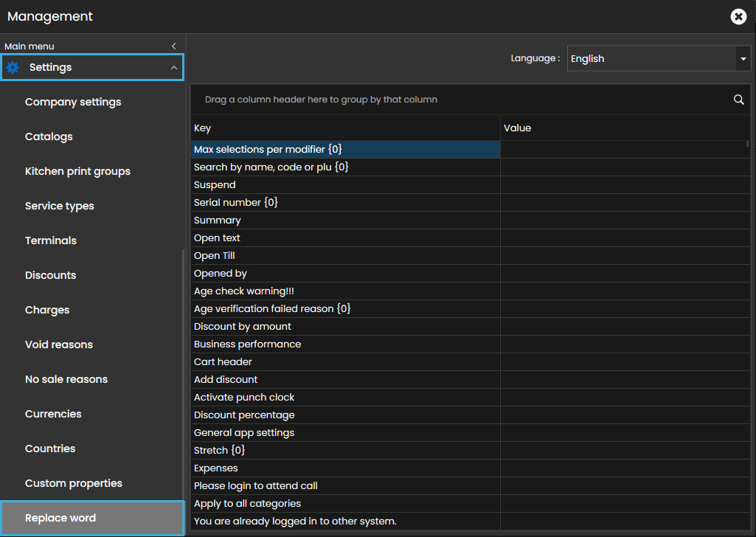Screen dimensions: 756x537
Task: Click the Settings gear icon
Action: 13,68
